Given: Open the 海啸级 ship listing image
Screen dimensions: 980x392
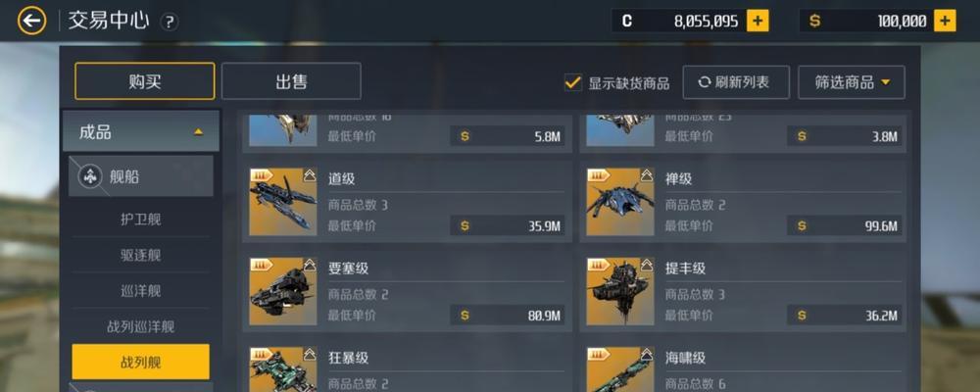Looking at the screenshot, I should pos(620,369).
